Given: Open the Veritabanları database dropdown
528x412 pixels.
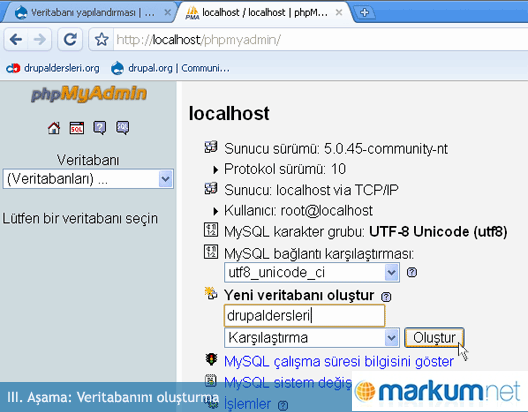Looking at the screenshot, I should (x=88, y=179).
